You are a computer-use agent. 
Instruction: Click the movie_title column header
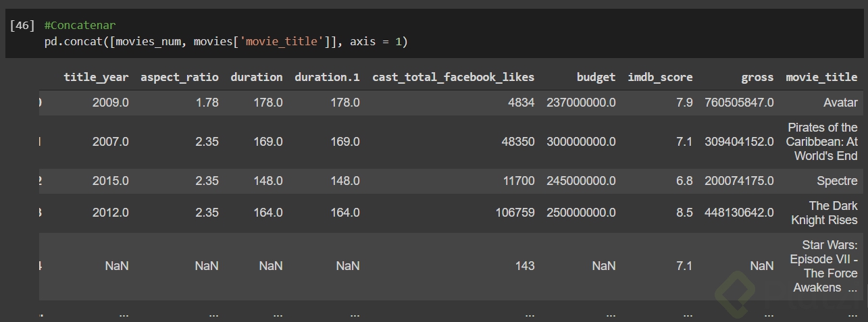click(x=822, y=77)
